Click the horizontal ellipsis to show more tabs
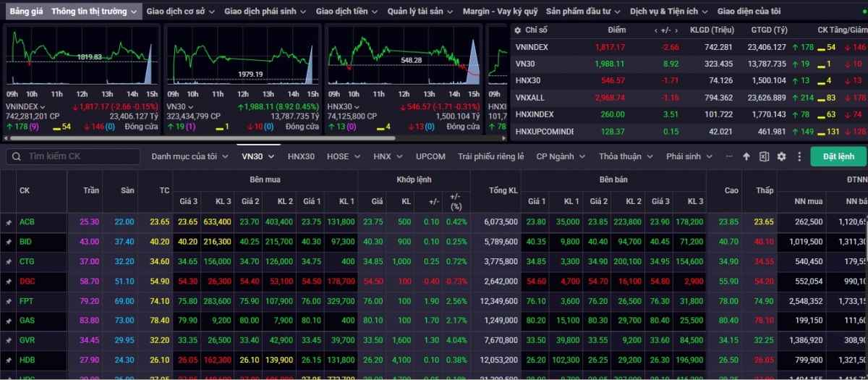This screenshot has width=868, height=380. coord(728,156)
